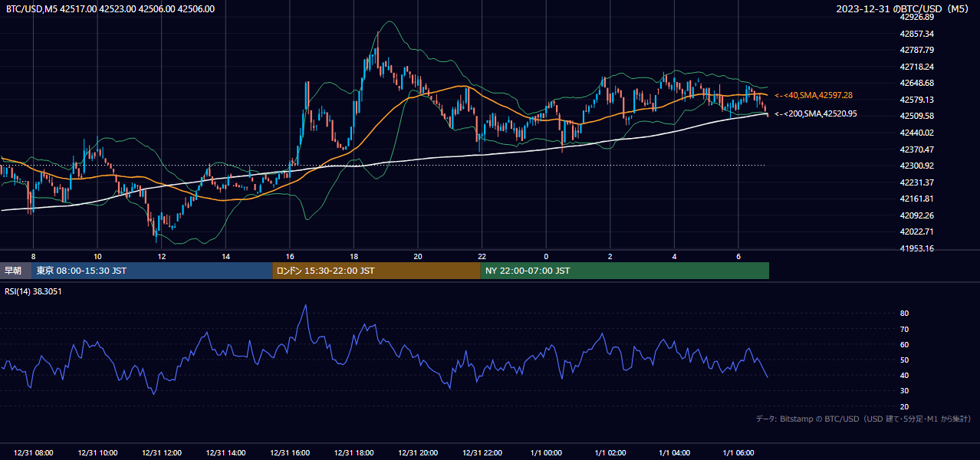Click the 12/31 12:00 bottom time label
This screenshot has height=460, width=980.
tap(162, 452)
